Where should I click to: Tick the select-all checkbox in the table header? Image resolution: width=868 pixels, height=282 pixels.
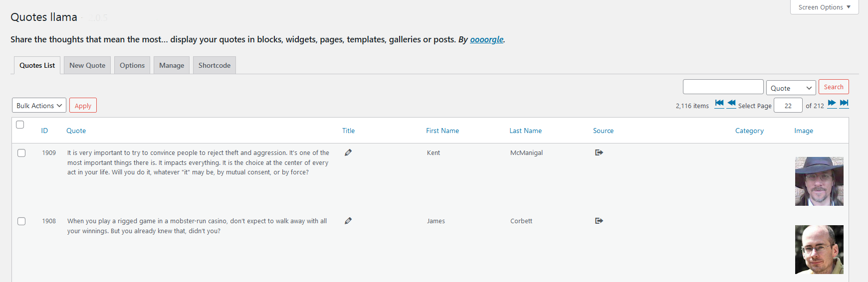(x=20, y=125)
